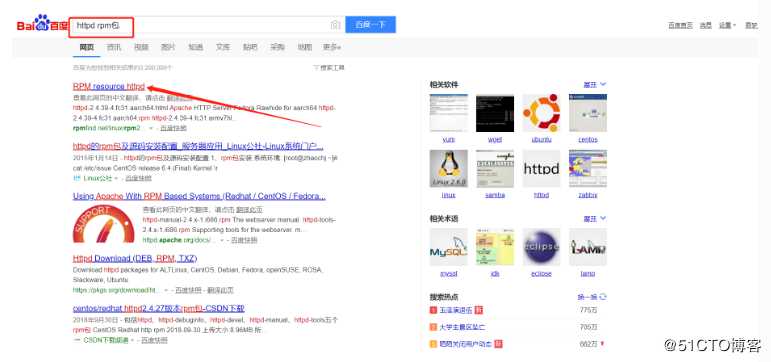Switch to the 文库 tab

point(223,47)
